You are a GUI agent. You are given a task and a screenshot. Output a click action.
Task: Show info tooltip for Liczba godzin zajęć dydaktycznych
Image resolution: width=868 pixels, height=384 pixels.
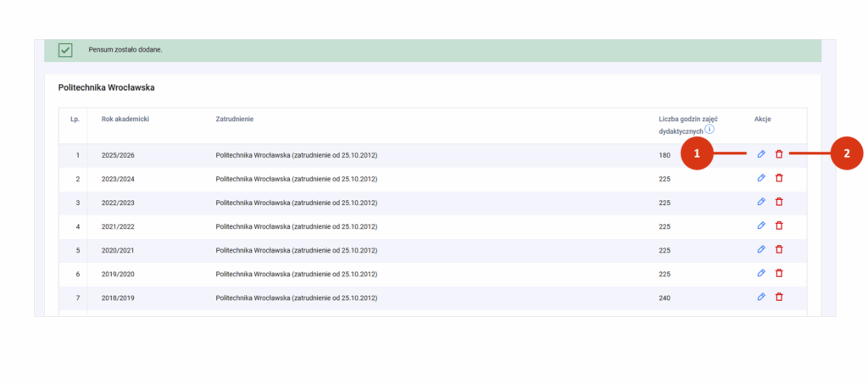[x=709, y=130]
